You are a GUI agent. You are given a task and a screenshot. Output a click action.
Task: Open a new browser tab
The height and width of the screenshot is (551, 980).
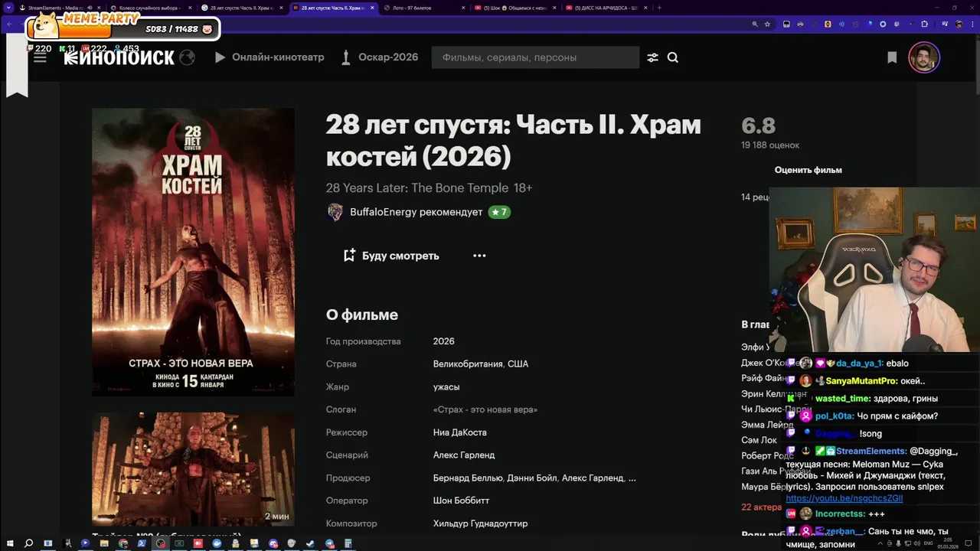(x=659, y=8)
